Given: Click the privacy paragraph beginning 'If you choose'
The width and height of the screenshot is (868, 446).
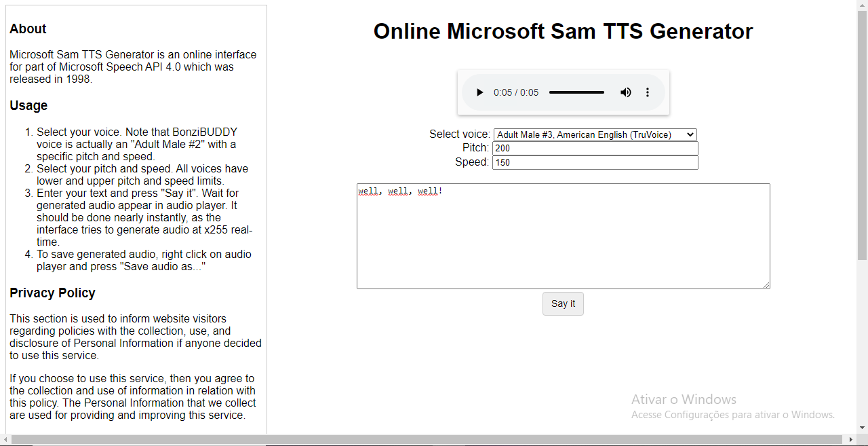Looking at the screenshot, I should click(x=132, y=396).
